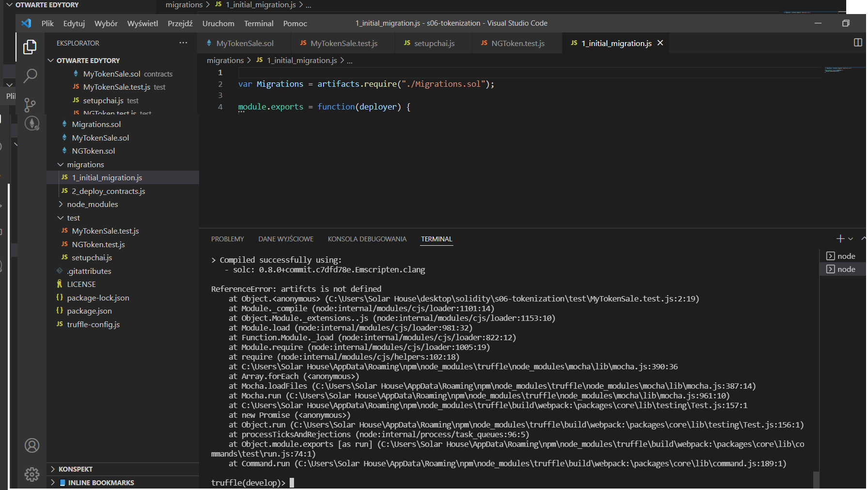The width and height of the screenshot is (868, 490).
Task: Open LICENSE file
Action: [81, 284]
